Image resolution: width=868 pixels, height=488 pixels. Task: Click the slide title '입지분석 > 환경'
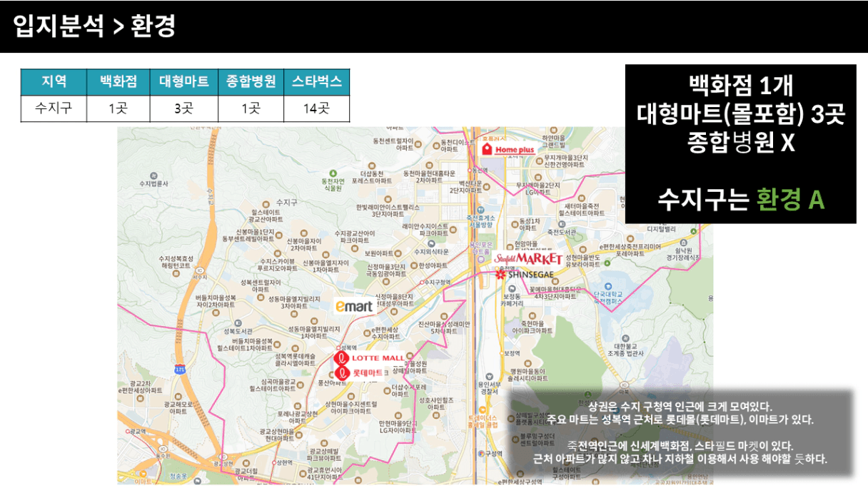tap(94, 27)
